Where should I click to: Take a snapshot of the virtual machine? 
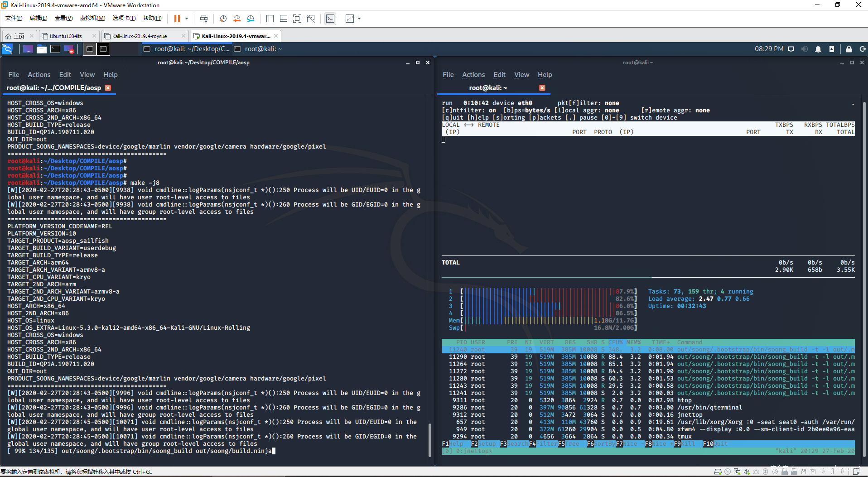coord(223,19)
